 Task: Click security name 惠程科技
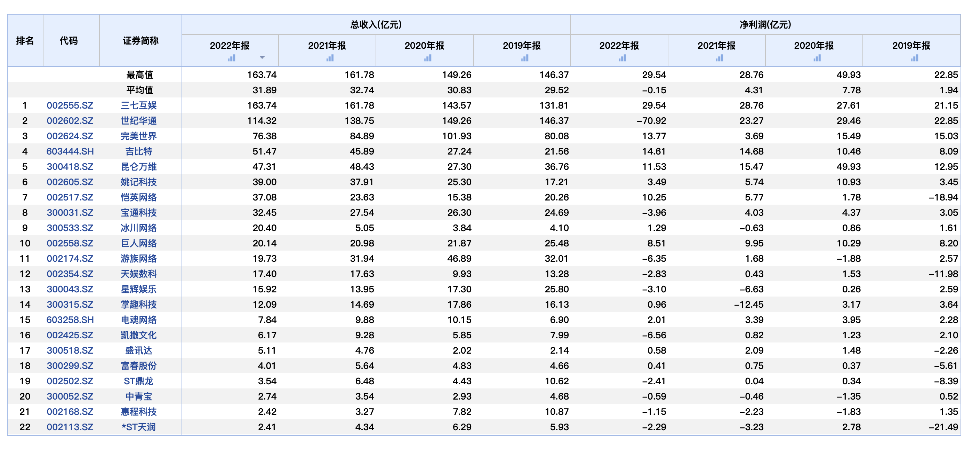[x=139, y=412]
